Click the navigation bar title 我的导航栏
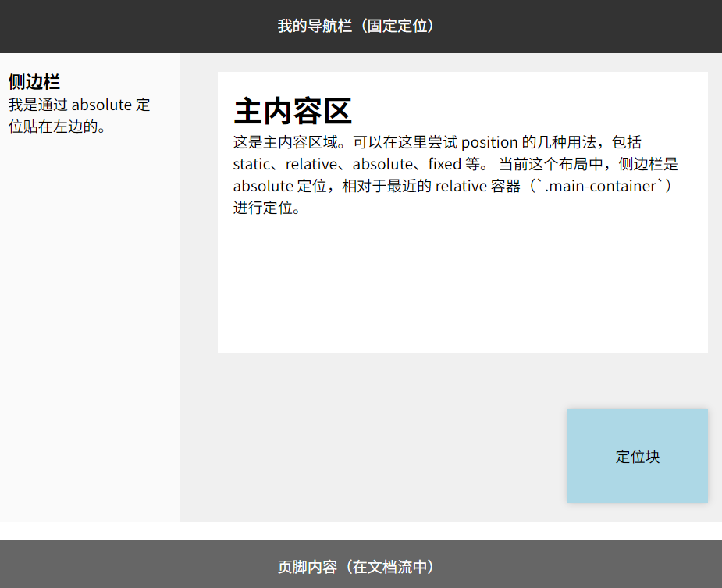 (355, 26)
